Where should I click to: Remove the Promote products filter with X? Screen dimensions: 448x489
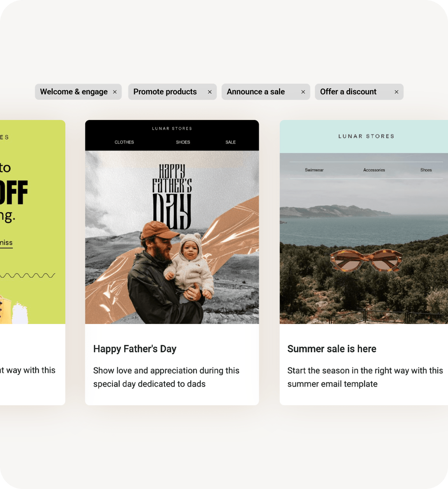(x=209, y=92)
